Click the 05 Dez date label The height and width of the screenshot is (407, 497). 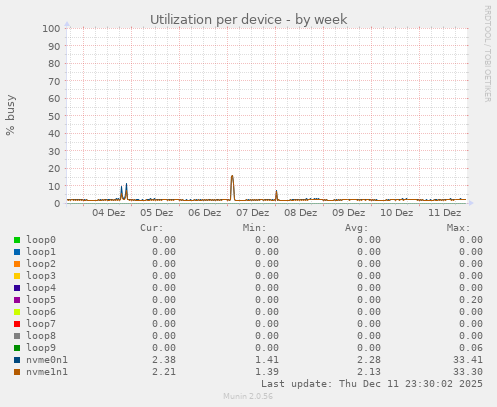pyautogui.click(x=157, y=213)
